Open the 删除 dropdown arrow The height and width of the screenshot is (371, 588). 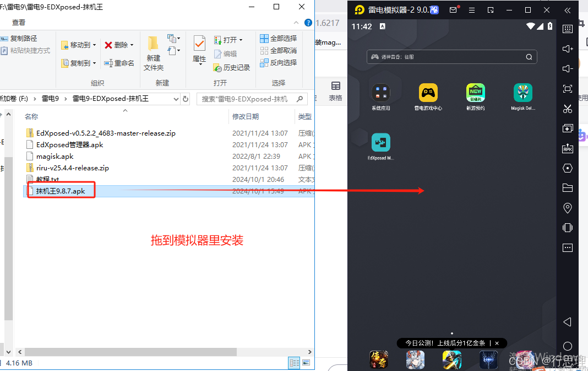[x=132, y=45]
